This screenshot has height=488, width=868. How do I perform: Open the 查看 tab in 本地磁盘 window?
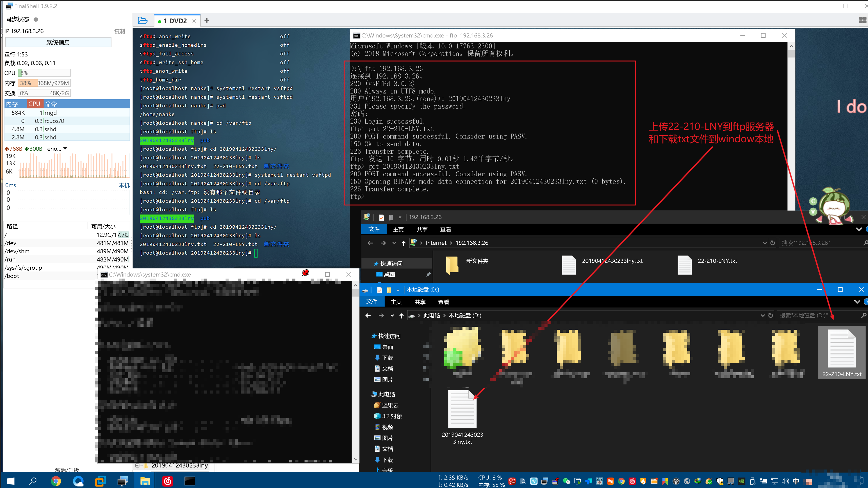pos(443,302)
